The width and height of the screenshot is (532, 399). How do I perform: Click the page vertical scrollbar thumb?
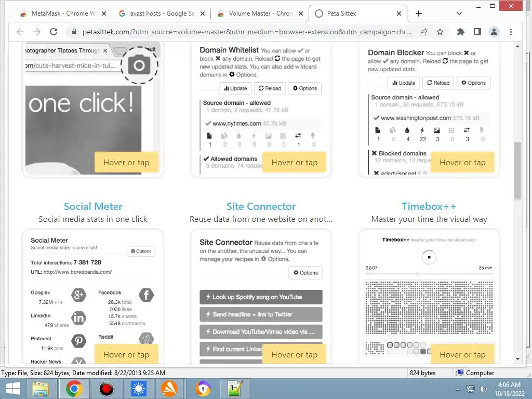tap(517, 170)
